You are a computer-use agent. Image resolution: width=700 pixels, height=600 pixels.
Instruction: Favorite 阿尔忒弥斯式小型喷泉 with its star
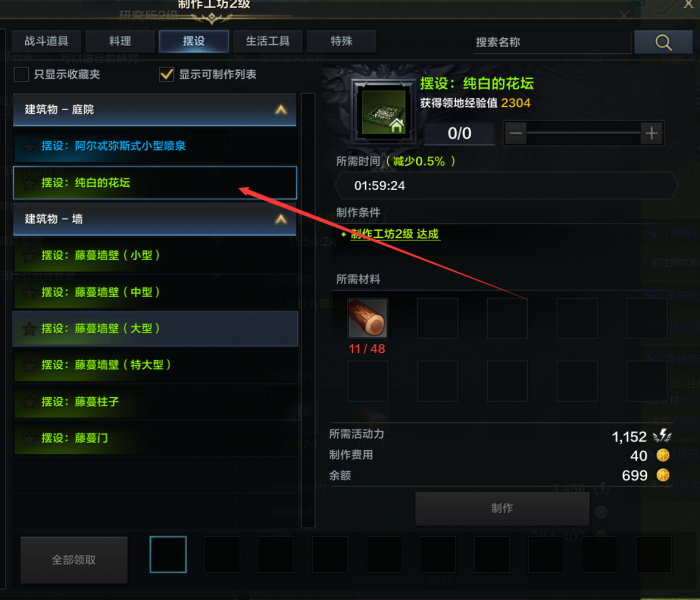click(x=29, y=146)
